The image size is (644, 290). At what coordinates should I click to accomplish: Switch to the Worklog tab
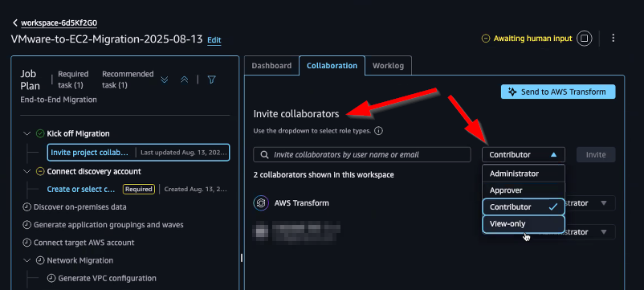tap(388, 66)
